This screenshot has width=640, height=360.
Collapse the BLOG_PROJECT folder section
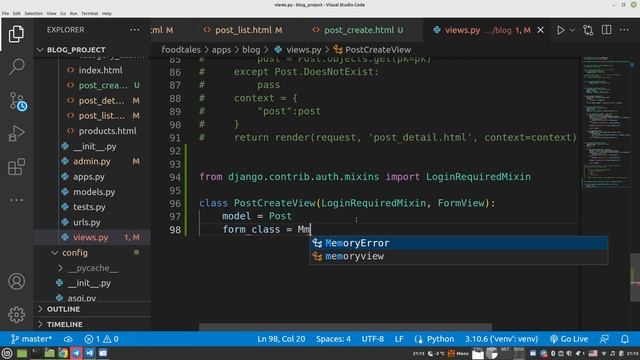(x=92, y=50)
